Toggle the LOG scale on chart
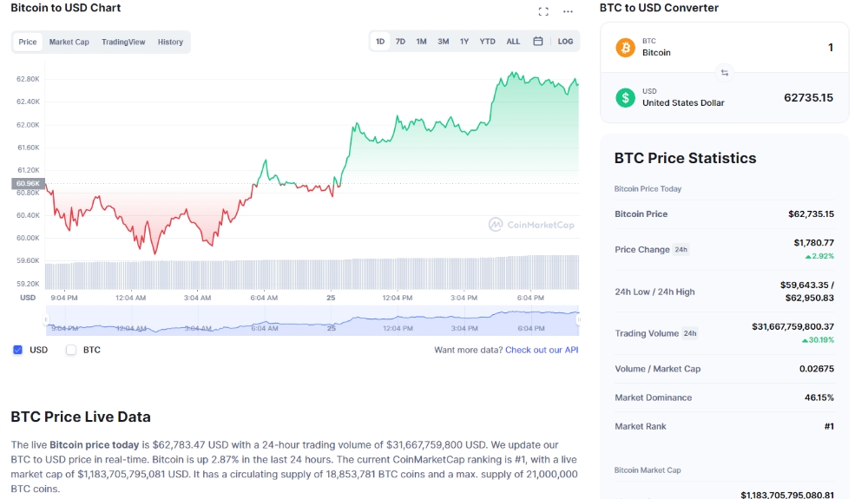 (565, 42)
